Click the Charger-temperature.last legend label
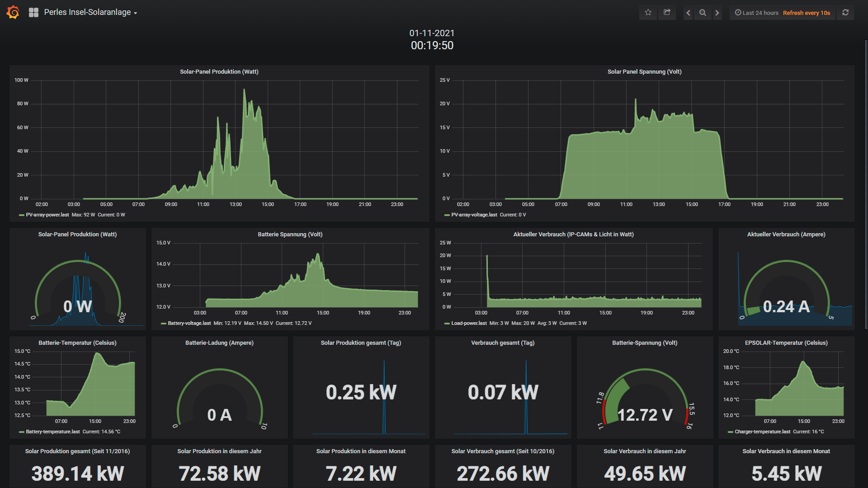Screen dimensions: 868x488 (762, 432)
